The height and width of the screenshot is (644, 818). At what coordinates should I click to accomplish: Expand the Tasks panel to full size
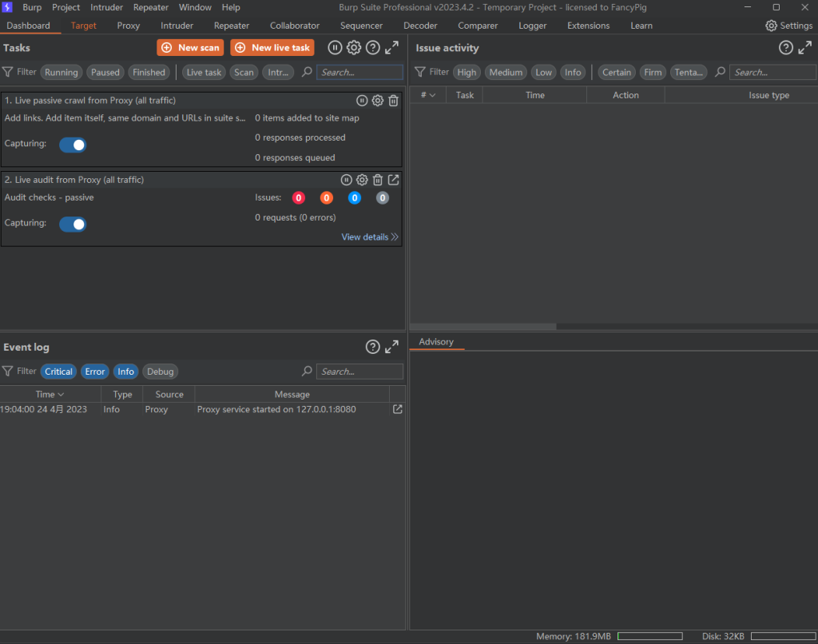pos(391,48)
